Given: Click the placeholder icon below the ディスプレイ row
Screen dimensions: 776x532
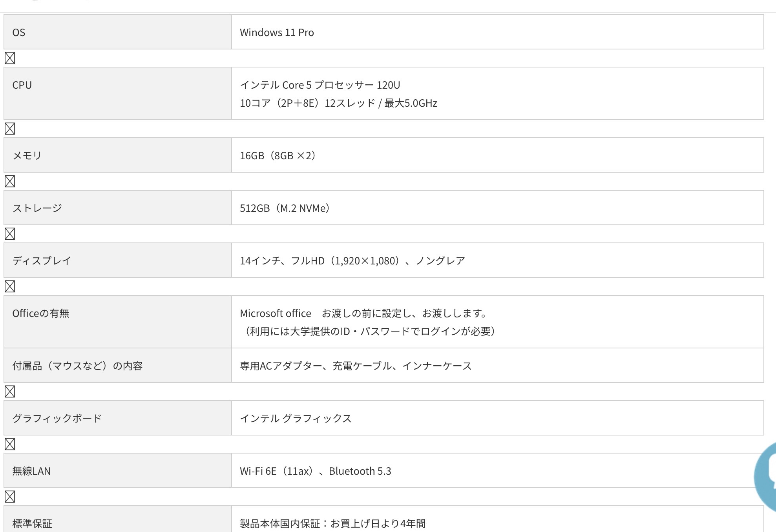Looking at the screenshot, I should coord(10,286).
